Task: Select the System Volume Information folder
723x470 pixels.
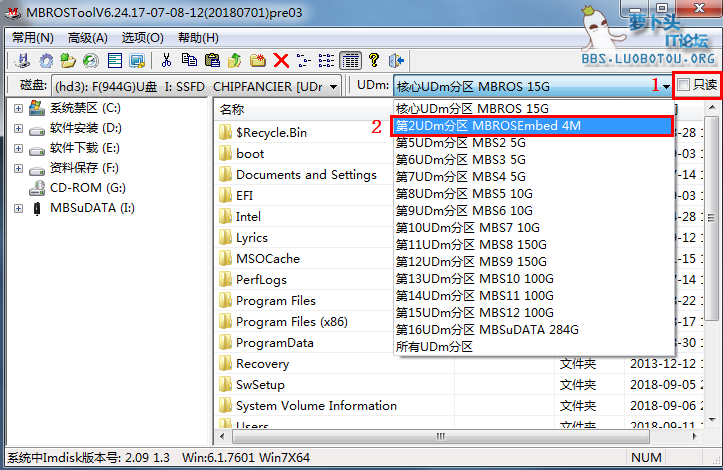Action: click(316, 405)
